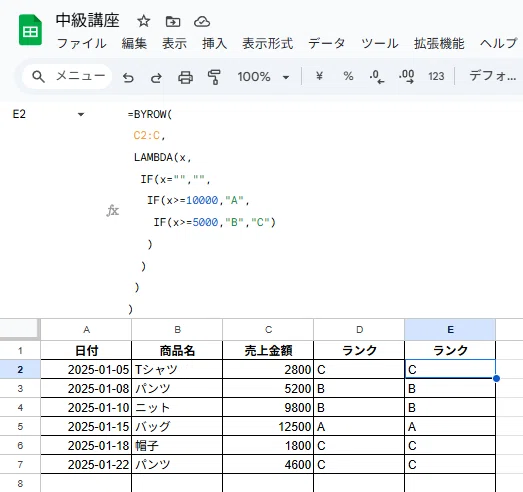Click the E2 name box

tap(19, 114)
